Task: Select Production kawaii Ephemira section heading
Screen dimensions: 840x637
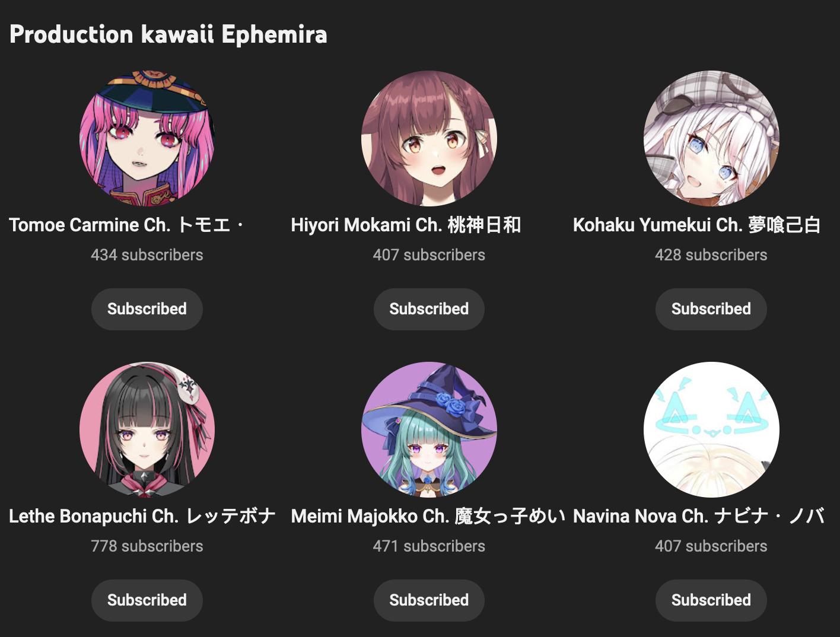Action: [168, 34]
